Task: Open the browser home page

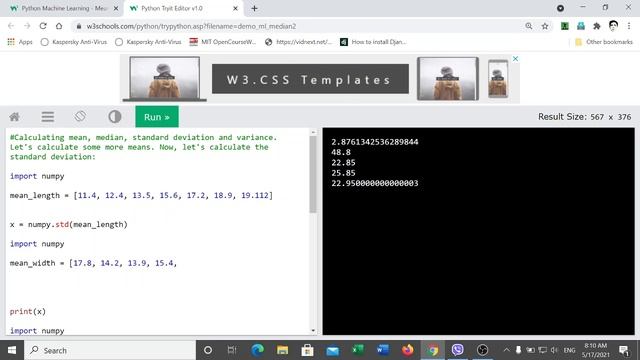Action: [x=59, y=26]
